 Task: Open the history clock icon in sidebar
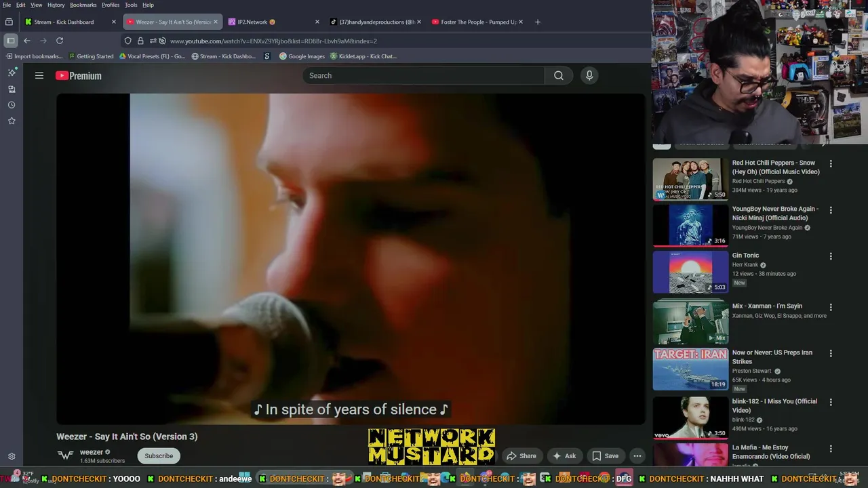pos(12,105)
